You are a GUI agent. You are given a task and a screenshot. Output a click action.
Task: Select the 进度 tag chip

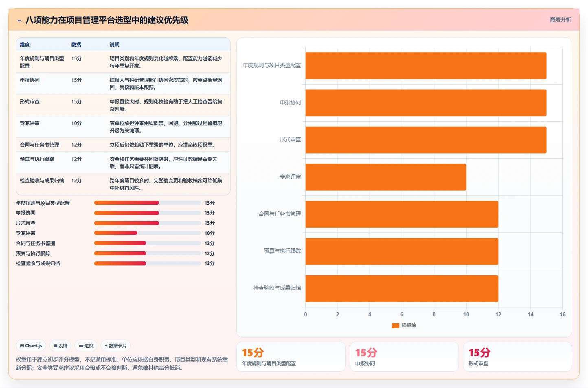(x=86, y=346)
